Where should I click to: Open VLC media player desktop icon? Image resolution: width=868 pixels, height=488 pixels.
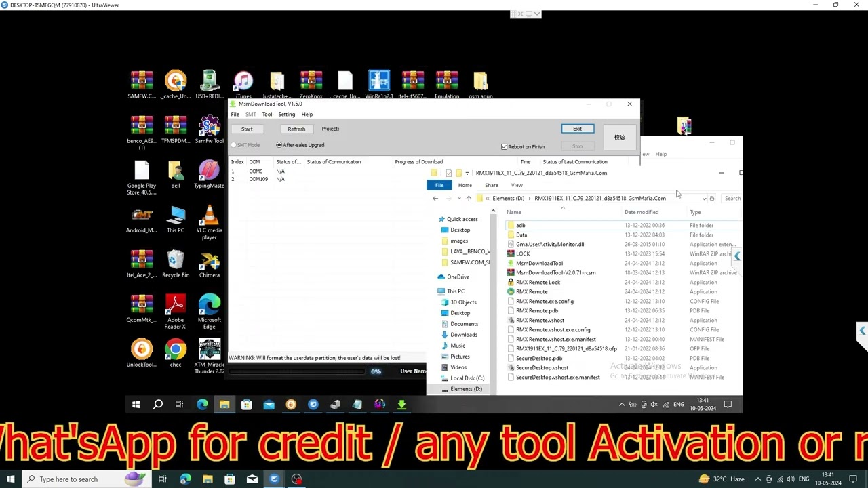coord(209,222)
